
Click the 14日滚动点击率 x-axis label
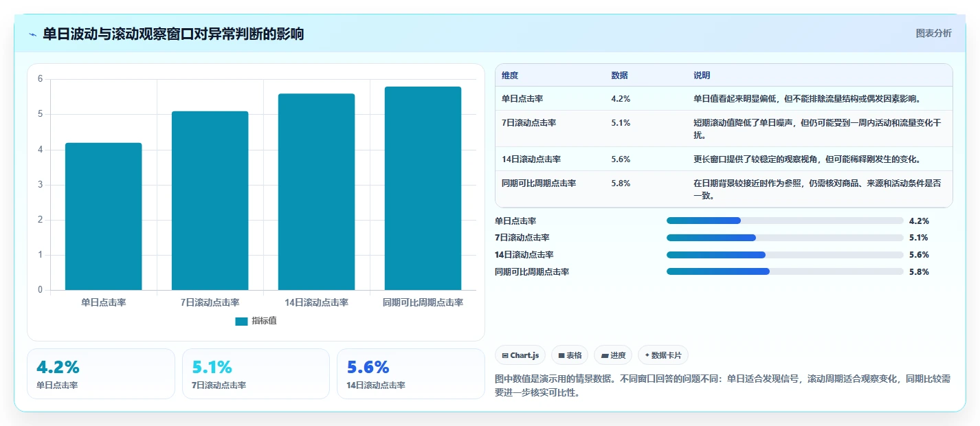[x=316, y=302]
